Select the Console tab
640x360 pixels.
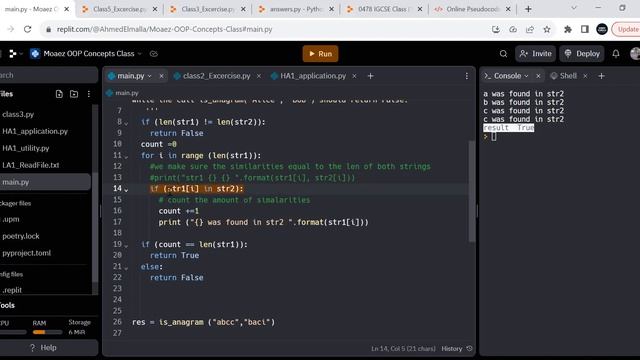[x=507, y=76]
